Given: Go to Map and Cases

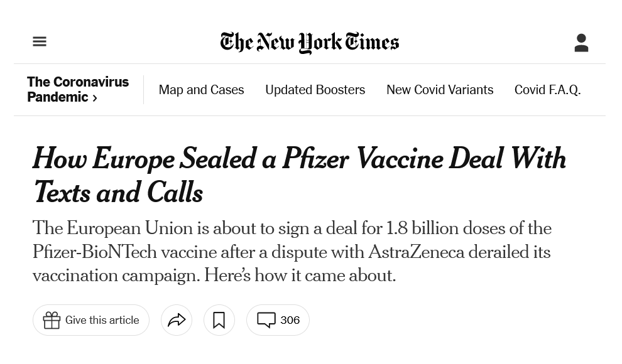Looking at the screenshot, I should point(201,90).
